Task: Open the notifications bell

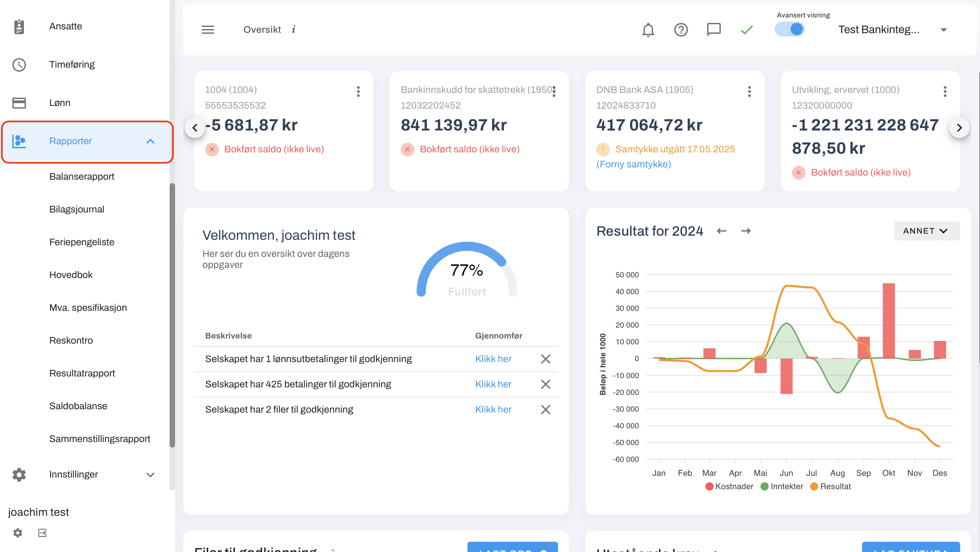Action: 648,30
